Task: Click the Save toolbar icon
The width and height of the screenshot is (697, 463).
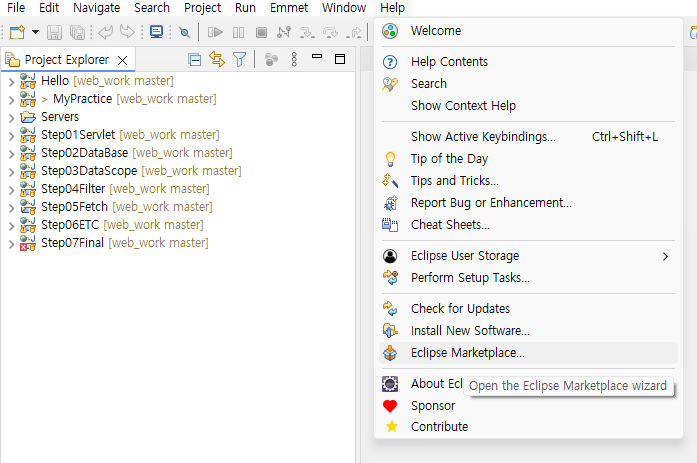Action: point(54,32)
